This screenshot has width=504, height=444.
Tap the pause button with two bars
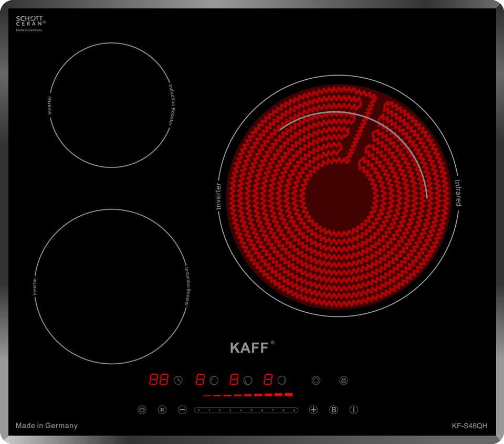[x=162, y=409]
